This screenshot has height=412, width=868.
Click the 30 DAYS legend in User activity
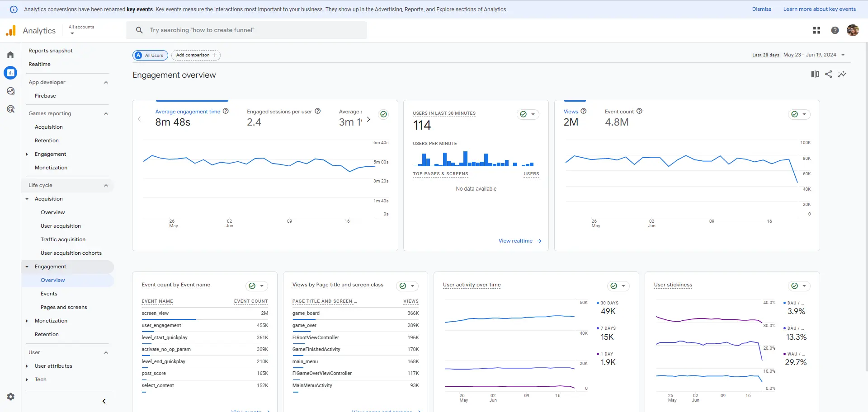pyautogui.click(x=608, y=303)
